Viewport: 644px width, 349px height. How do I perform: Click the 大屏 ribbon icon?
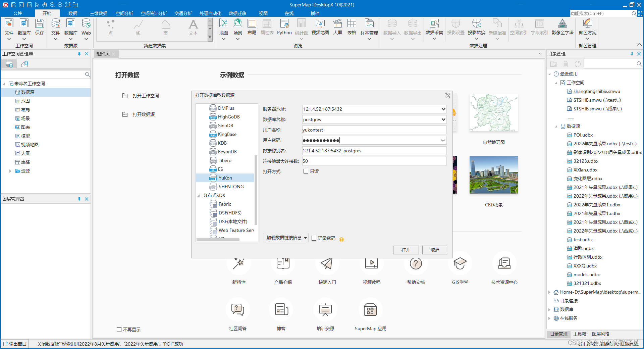coord(338,27)
